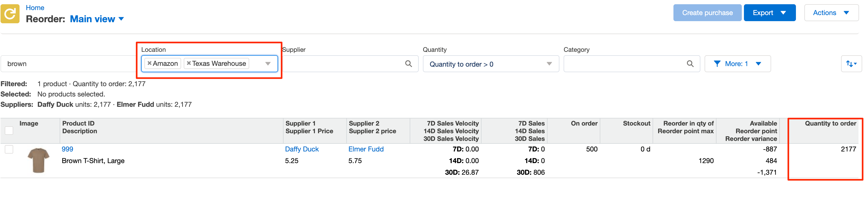This screenshot has width=868, height=203.
Task: Open the Quantity to order filter dropdown
Action: point(490,64)
